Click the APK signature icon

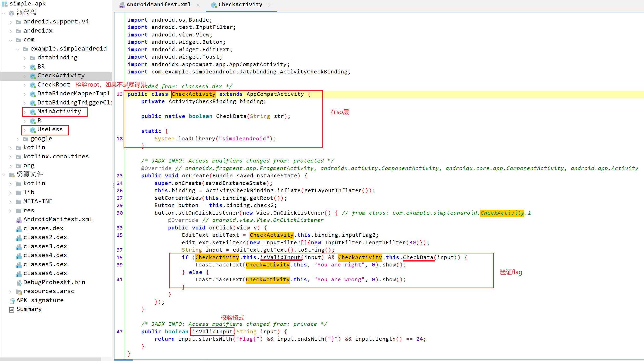(12, 301)
